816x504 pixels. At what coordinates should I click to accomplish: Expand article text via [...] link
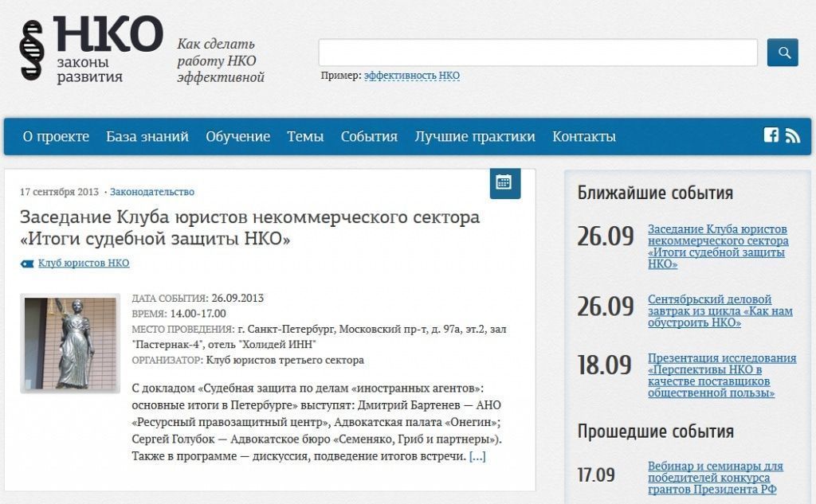pyautogui.click(x=477, y=456)
